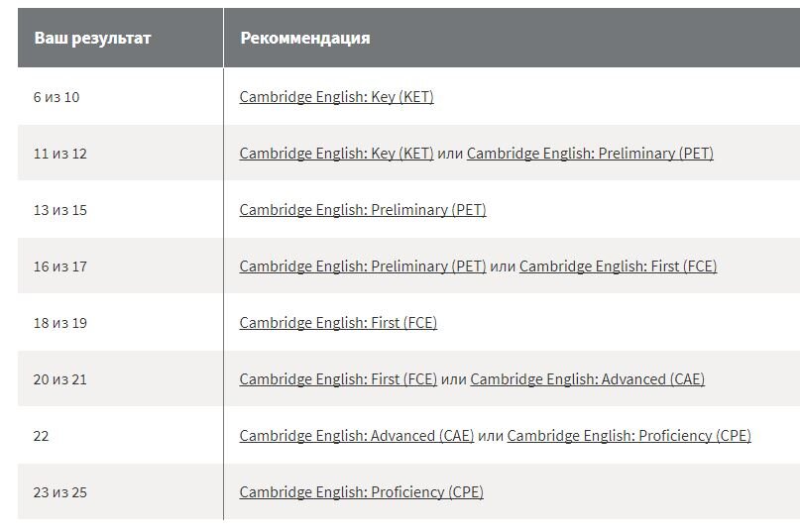
Task: Select the "23 из 25" result cell
Action: point(59,492)
